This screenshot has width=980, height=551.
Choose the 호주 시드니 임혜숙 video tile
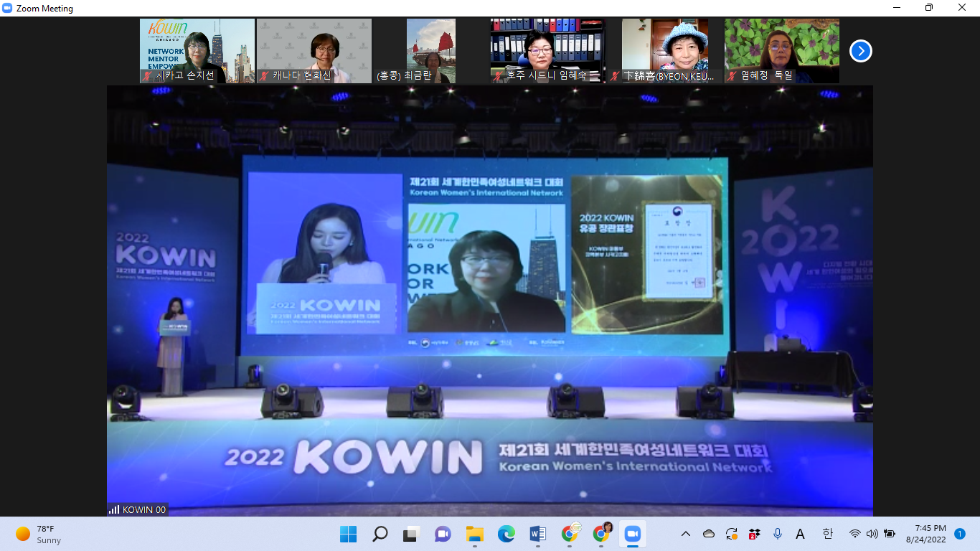547,51
